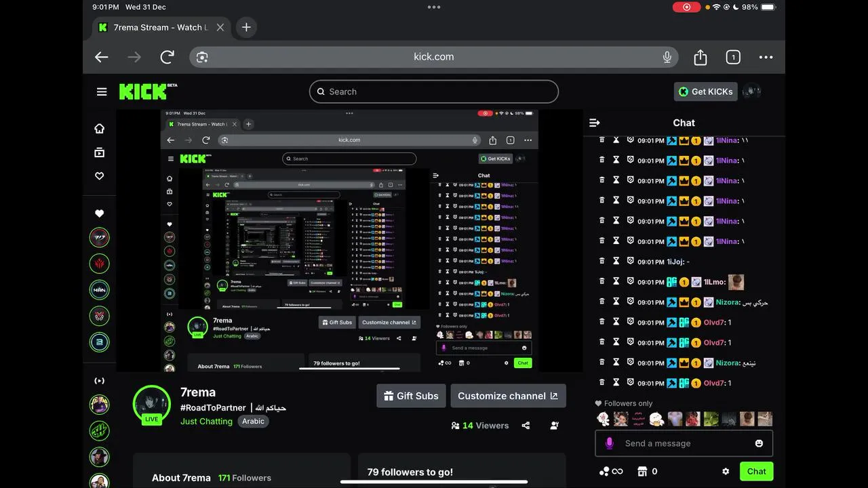This screenshot has height=488, width=868.
Task: Ban 1ILmo using the shield icon
Action: 630,281
